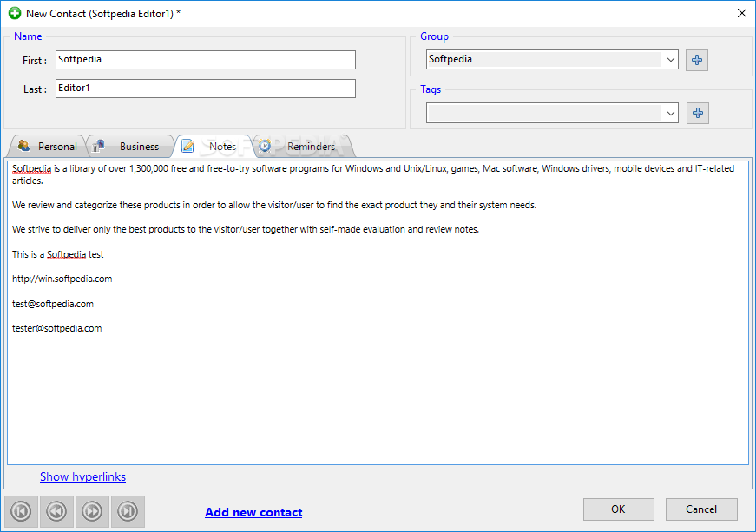This screenshot has width=756, height=532.
Task: Click the Cancel button
Action: [x=701, y=509]
